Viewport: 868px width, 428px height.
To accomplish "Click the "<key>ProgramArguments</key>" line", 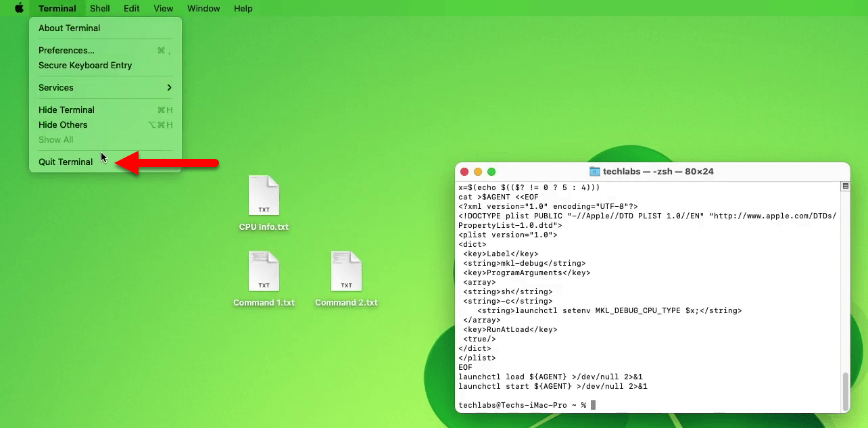I will [527, 273].
